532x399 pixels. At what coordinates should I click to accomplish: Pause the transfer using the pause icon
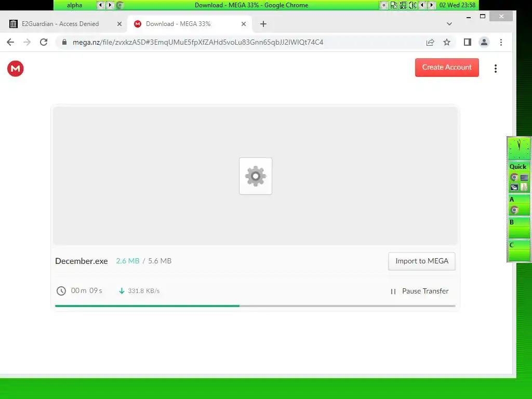(x=393, y=291)
